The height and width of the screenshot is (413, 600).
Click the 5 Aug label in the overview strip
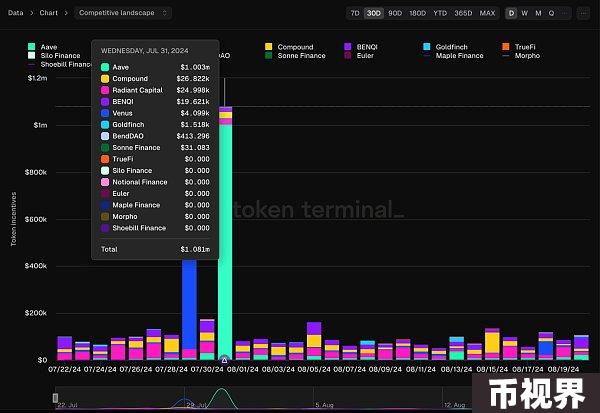pos(324,405)
